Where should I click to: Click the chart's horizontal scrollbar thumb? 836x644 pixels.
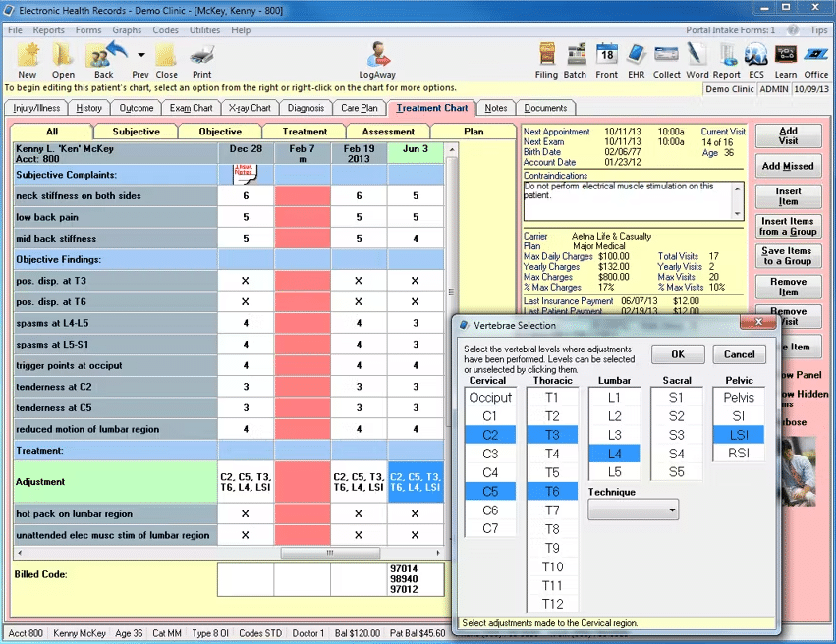pyautogui.click(x=330, y=553)
